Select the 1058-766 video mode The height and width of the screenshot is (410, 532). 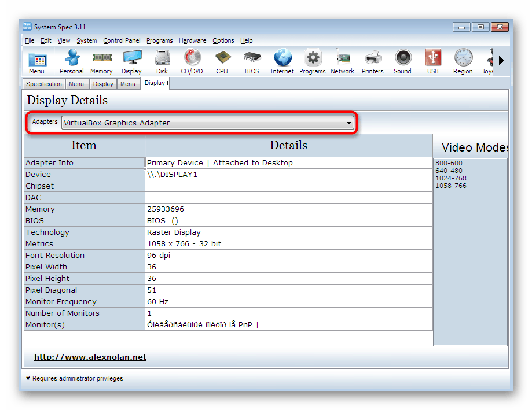(450, 186)
